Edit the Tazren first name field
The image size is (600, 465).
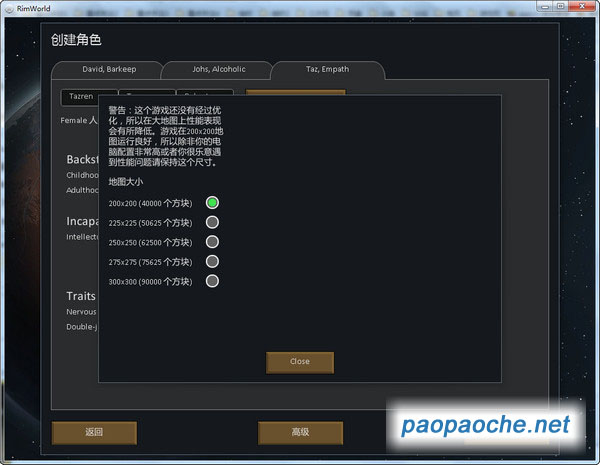pyautogui.click(x=81, y=97)
